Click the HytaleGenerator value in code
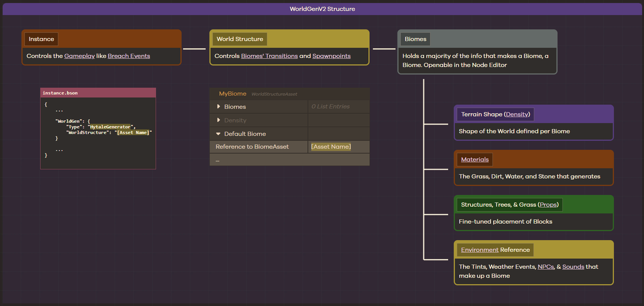 point(110,127)
